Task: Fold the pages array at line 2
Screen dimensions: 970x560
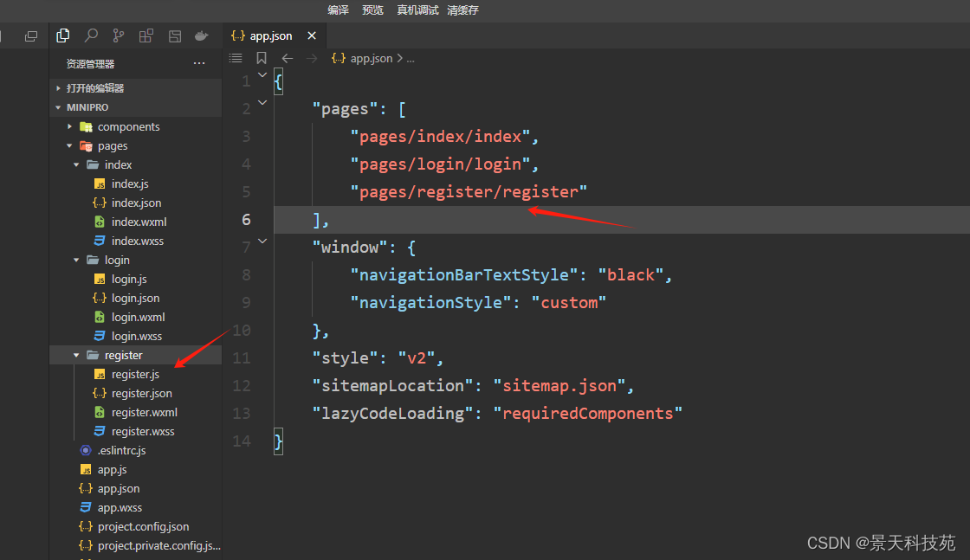Action: 262,103
